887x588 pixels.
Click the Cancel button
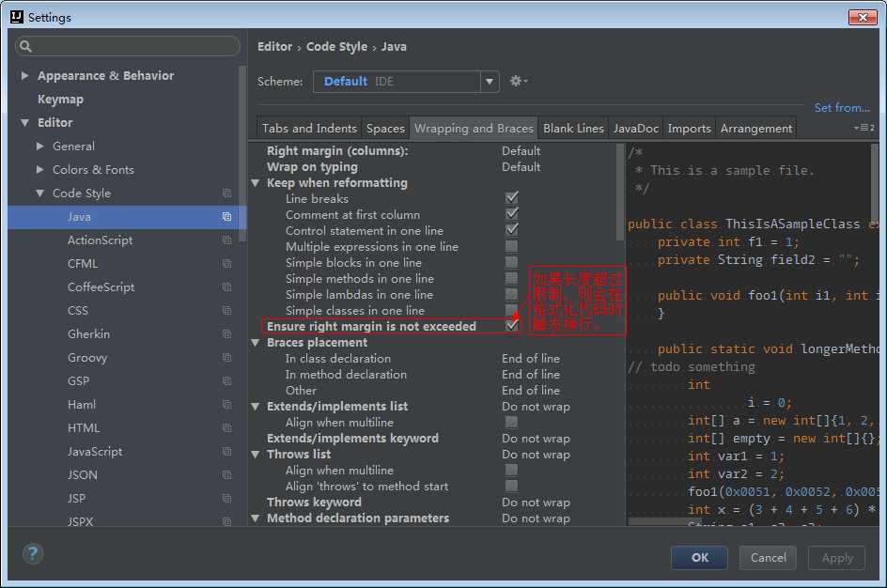coord(768,557)
